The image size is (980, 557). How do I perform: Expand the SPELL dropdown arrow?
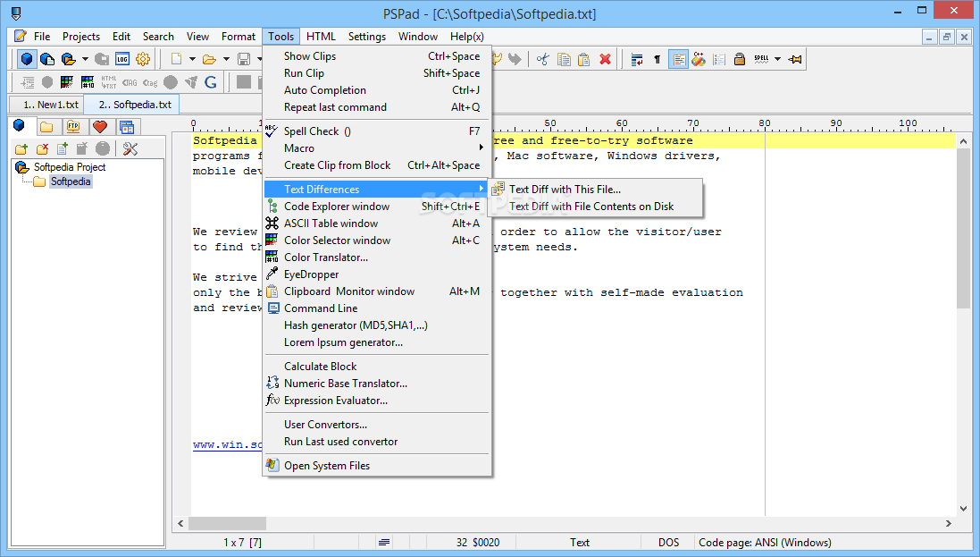point(777,59)
